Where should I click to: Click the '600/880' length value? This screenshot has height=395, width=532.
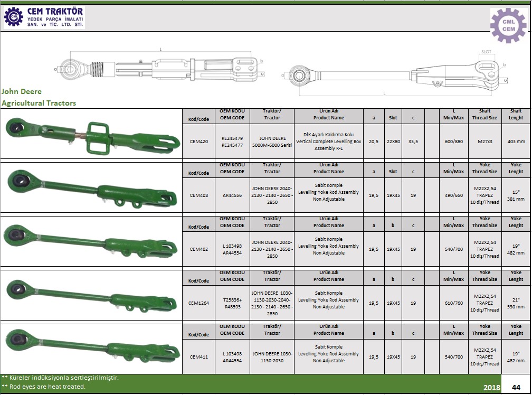(454, 142)
